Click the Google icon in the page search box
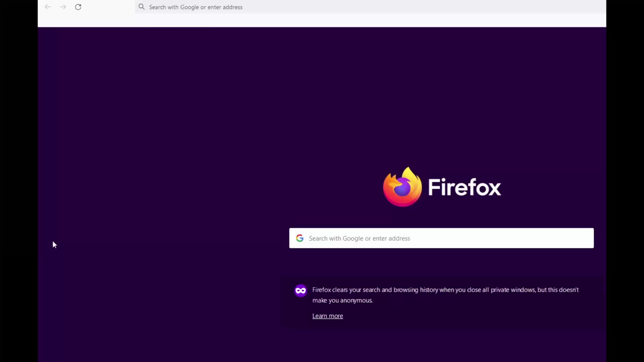Image resolution: width=644 pixels, height=362 pixels. click(300, 238)
